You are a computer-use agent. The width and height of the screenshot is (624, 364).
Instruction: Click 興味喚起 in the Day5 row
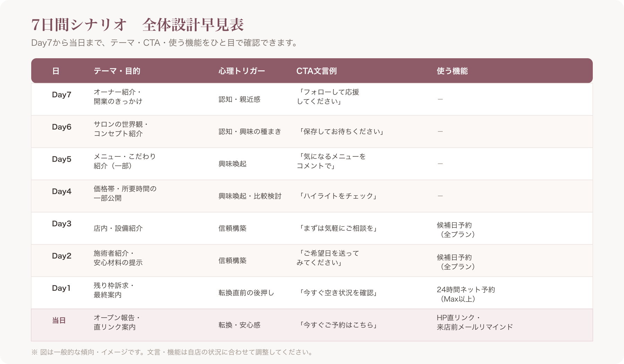tap(232, 164)
